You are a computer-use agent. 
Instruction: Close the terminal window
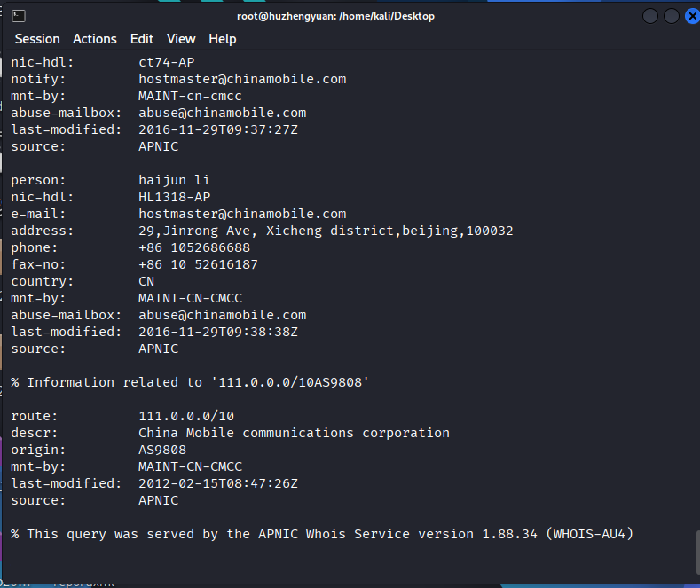pyautogui.click(x=691, y=16)
